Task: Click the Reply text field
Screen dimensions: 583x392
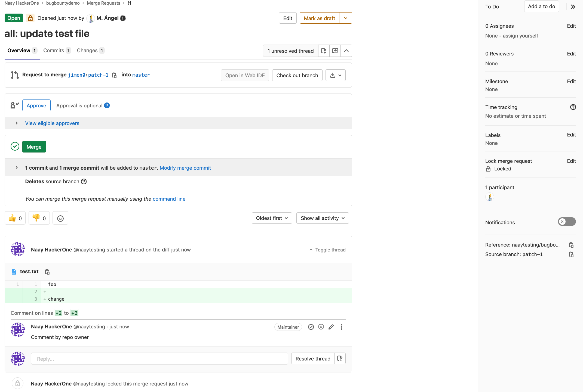Action: click(x=159, y=359)
